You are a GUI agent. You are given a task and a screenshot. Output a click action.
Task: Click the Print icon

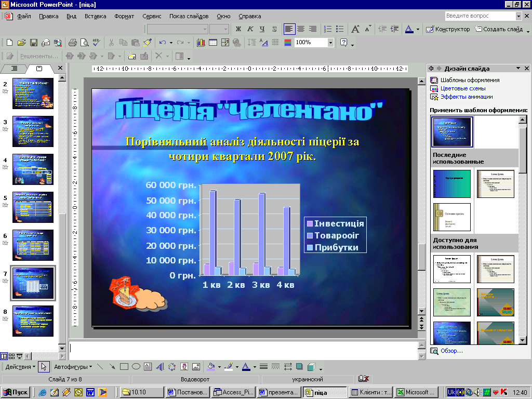click(72, 43)
